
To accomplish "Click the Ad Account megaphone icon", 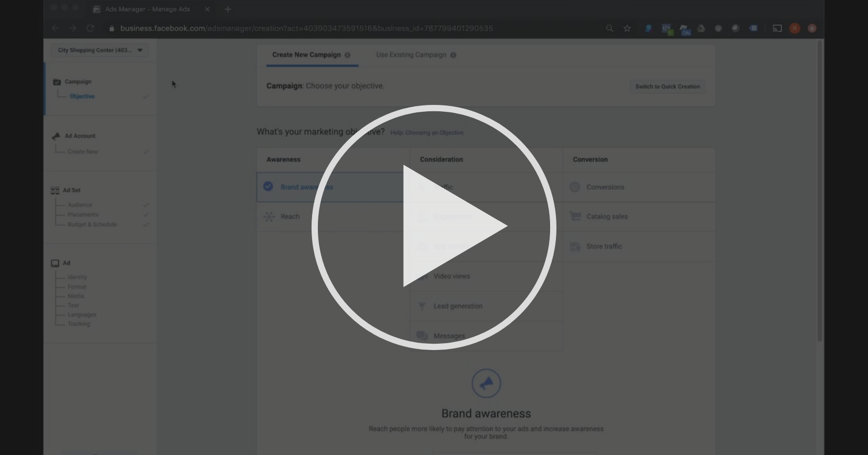I will (x=56, y=136).
